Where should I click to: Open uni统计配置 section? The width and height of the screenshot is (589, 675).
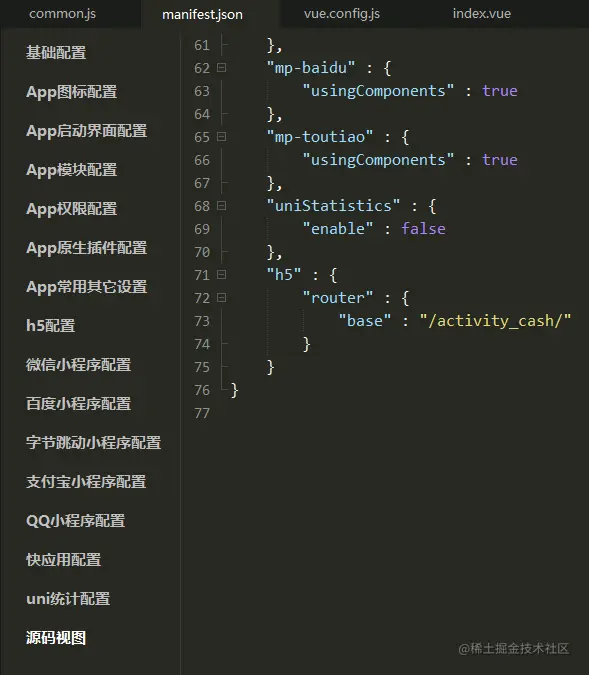click(68, 599)
